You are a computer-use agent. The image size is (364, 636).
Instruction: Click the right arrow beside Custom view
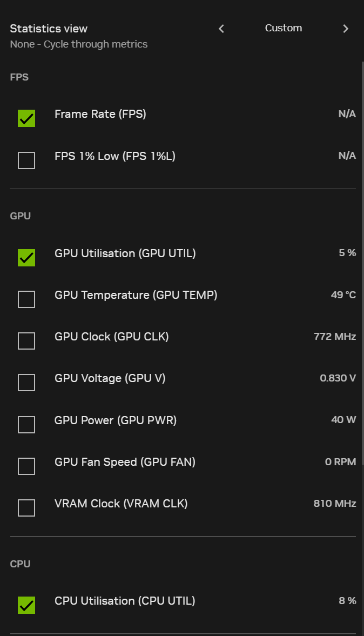[346, 29]
